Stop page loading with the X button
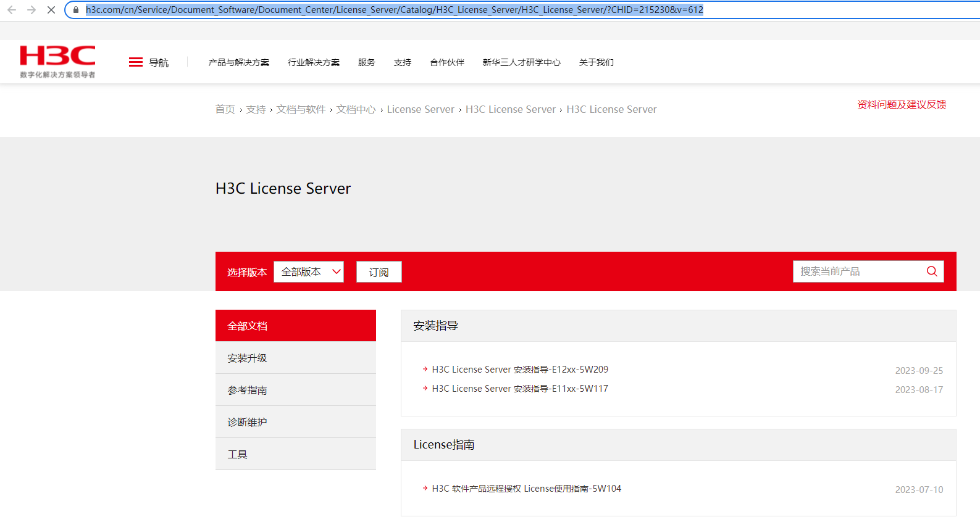980x517 pixels. pyautogui.click(x=51, y=10)
